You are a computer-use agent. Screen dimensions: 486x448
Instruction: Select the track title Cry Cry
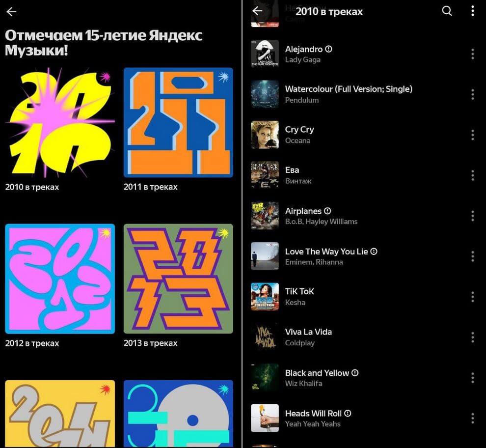[299, 130]
